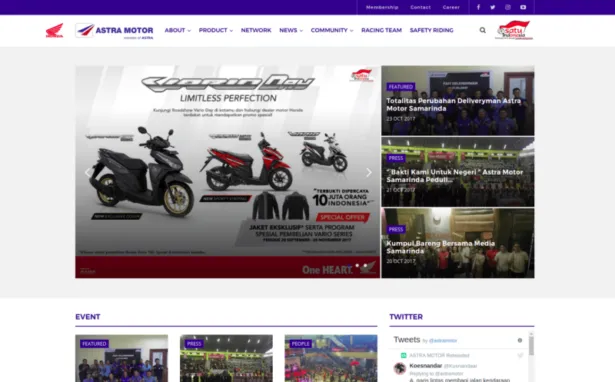Screen dimensions: 615x382
Task: Click Koesnandar's avatar in tweet
Action: pos(400,368)
